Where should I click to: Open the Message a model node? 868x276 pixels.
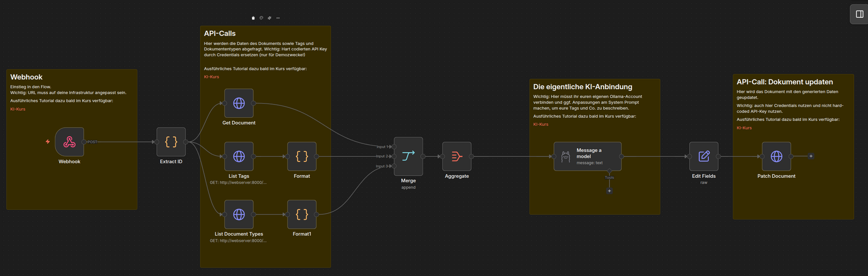(587, 156)
